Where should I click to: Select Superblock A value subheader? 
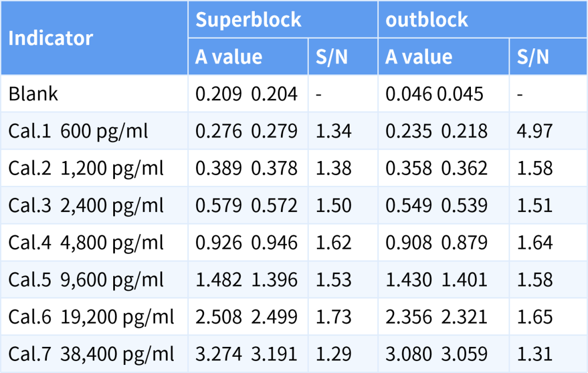[x=229, y=57]
